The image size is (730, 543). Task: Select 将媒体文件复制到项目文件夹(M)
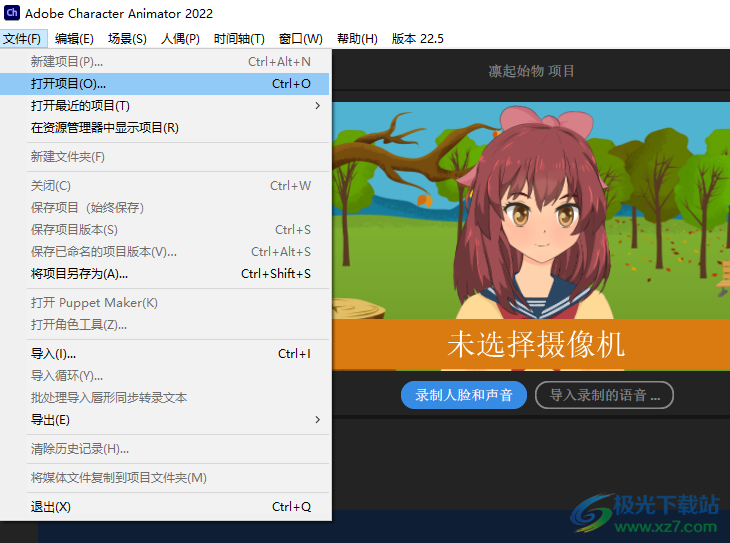[164, 478]
